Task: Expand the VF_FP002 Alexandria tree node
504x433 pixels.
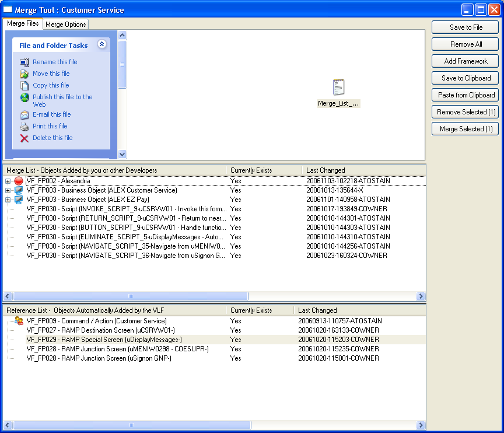Action: click(x=8, y=181)
